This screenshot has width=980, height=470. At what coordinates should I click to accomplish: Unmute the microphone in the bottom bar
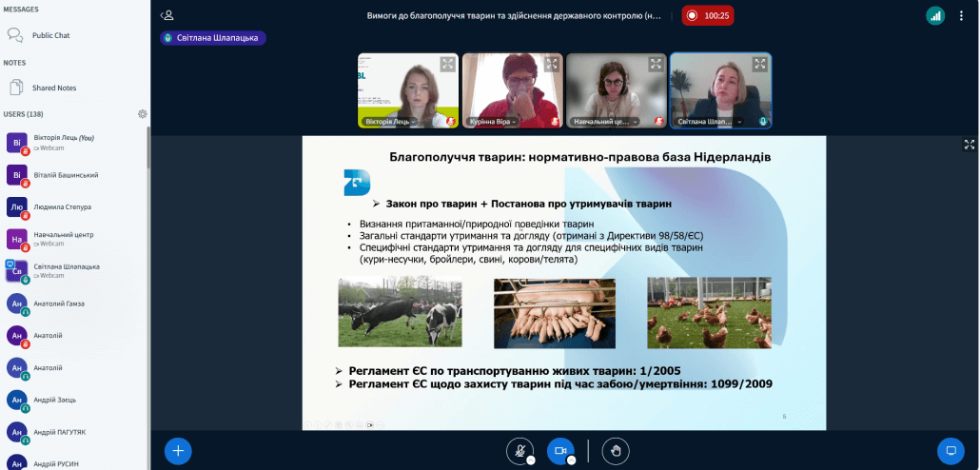tap(519, 450)
